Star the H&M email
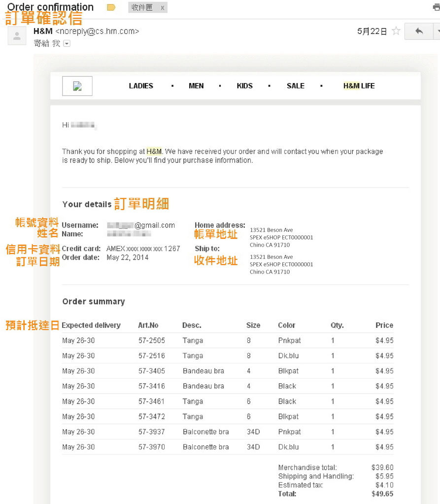This screenshot has width=440, height=504. [396, 31]
